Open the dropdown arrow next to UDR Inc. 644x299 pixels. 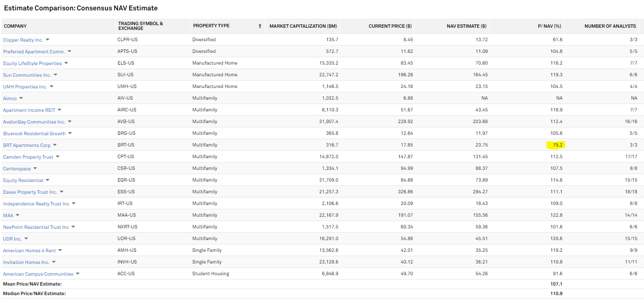point(26,238)
